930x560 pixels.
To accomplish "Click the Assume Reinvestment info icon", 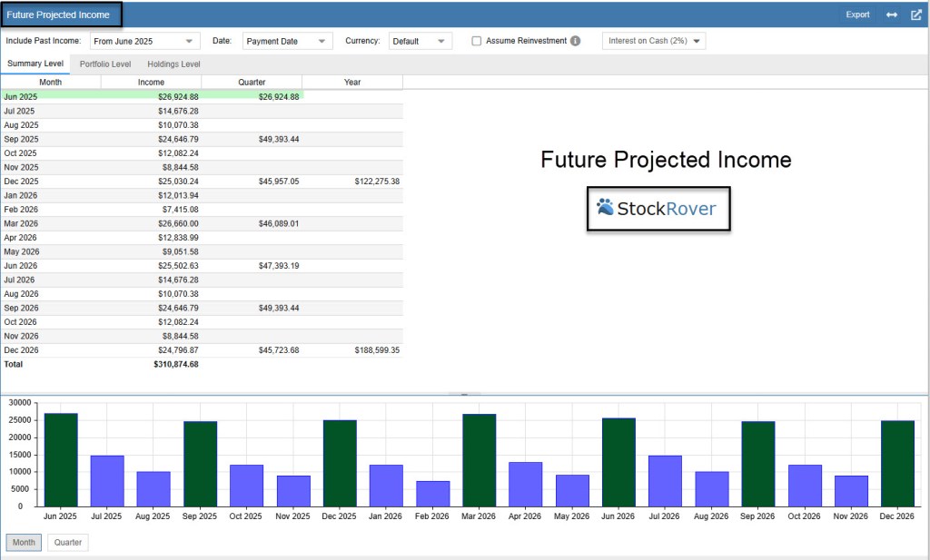I will (x=576, y=41).
